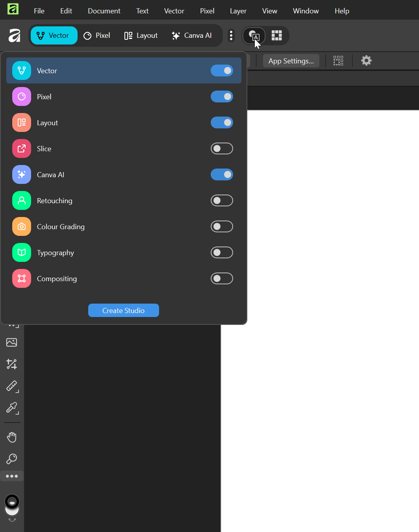Activate the Hand view tool
The image size is (419, 532).
[x=12, y=437]
